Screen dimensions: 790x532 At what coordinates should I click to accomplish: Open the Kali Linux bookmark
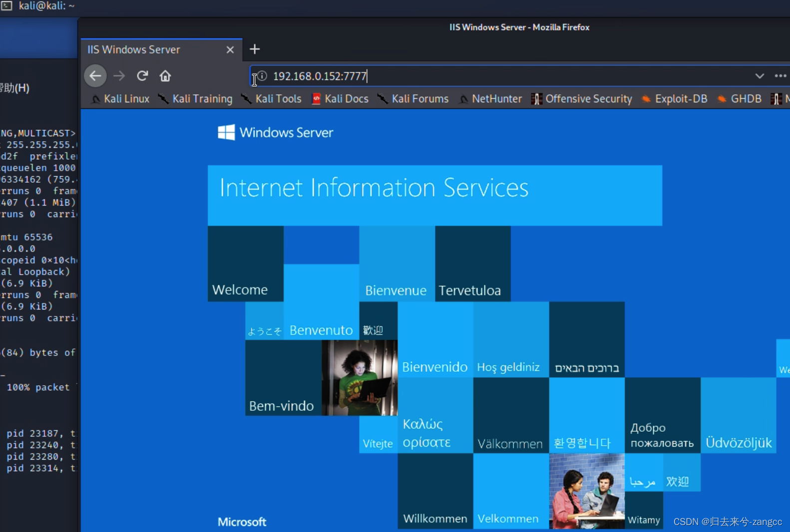(x=120, y=99)
